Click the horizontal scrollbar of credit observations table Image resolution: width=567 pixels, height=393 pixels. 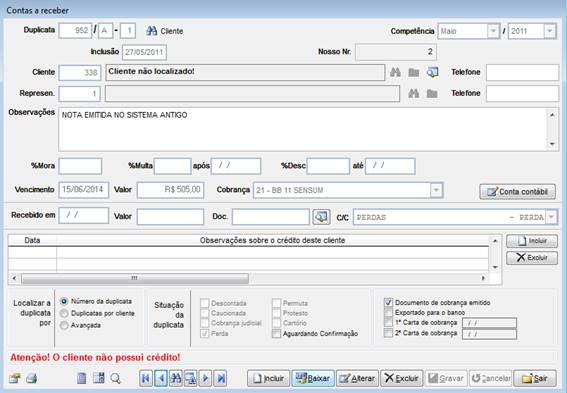point(248,278)
